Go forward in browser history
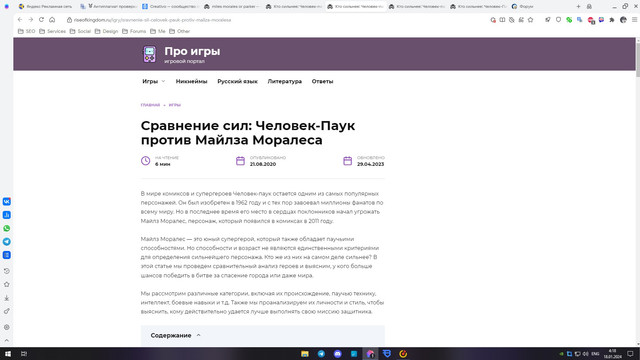 (x=31, y=20)
